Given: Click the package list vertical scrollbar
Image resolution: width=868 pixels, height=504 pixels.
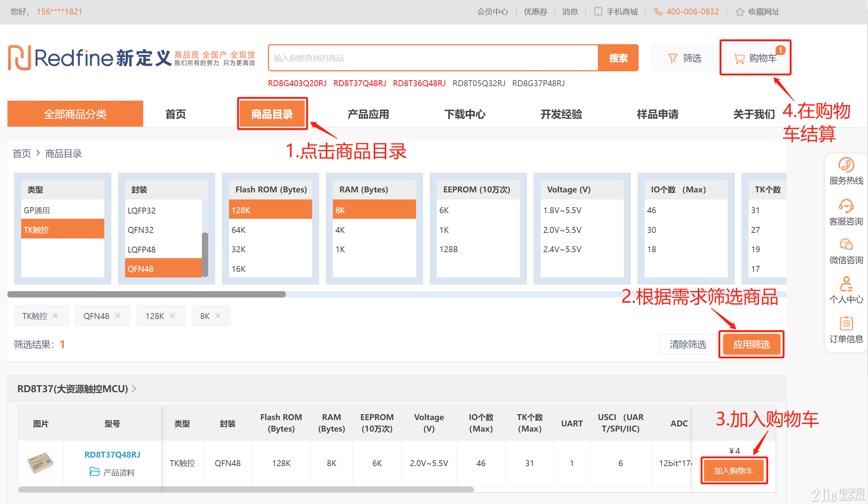Looking at the screenshot, I should [x=205, y=254].
